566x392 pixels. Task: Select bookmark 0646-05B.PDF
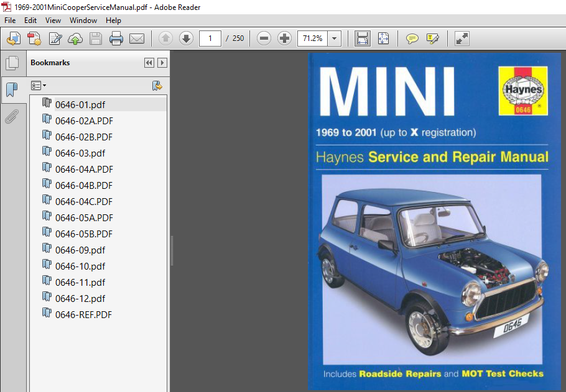pyautogui.click(x=84, y=234)
